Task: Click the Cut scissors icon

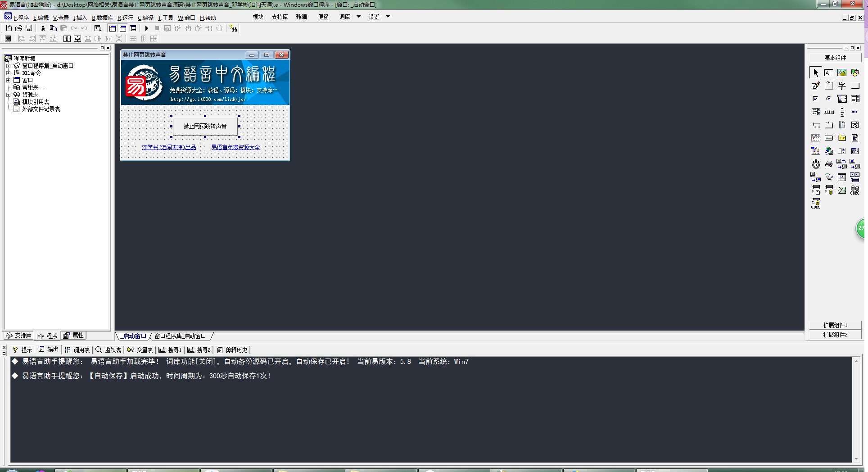Action: point(43,28)
